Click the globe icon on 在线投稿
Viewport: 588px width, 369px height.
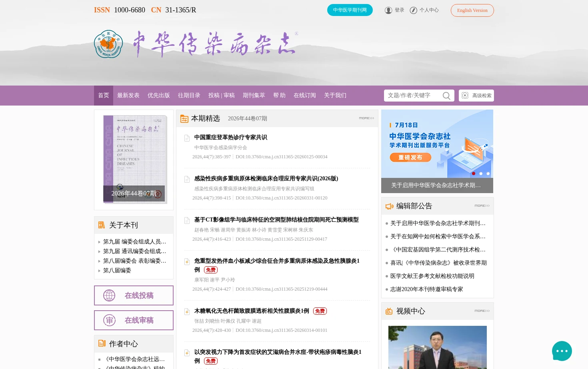point(109,295)
